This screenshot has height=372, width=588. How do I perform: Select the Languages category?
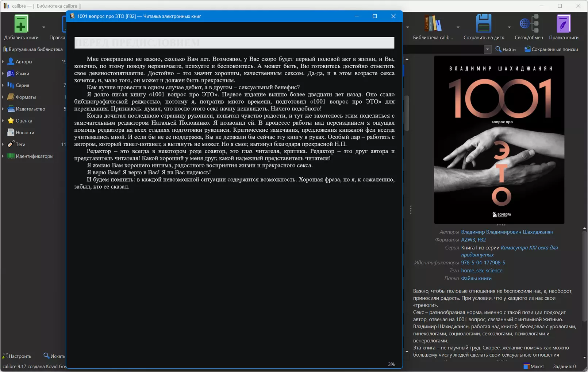point(22,73)
